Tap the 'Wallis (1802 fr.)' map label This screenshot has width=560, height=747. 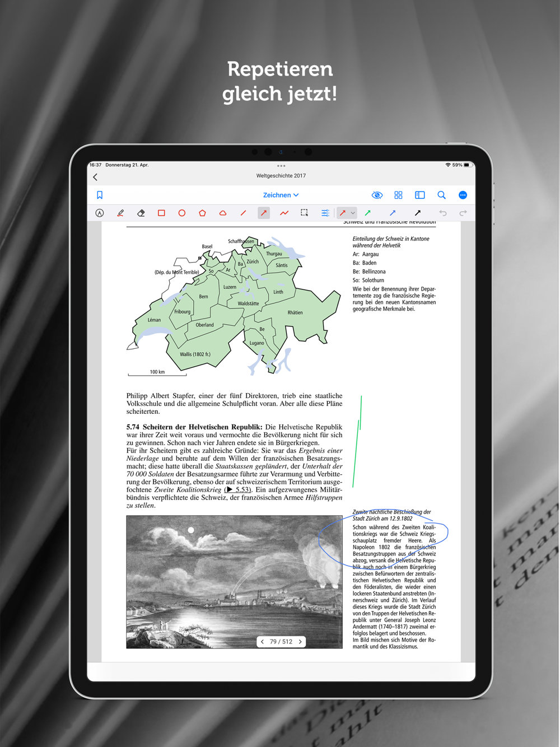point(195,354)
